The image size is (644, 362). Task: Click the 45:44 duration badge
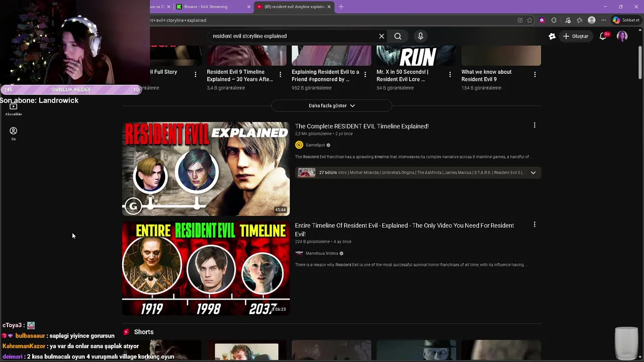click(280, 210)
